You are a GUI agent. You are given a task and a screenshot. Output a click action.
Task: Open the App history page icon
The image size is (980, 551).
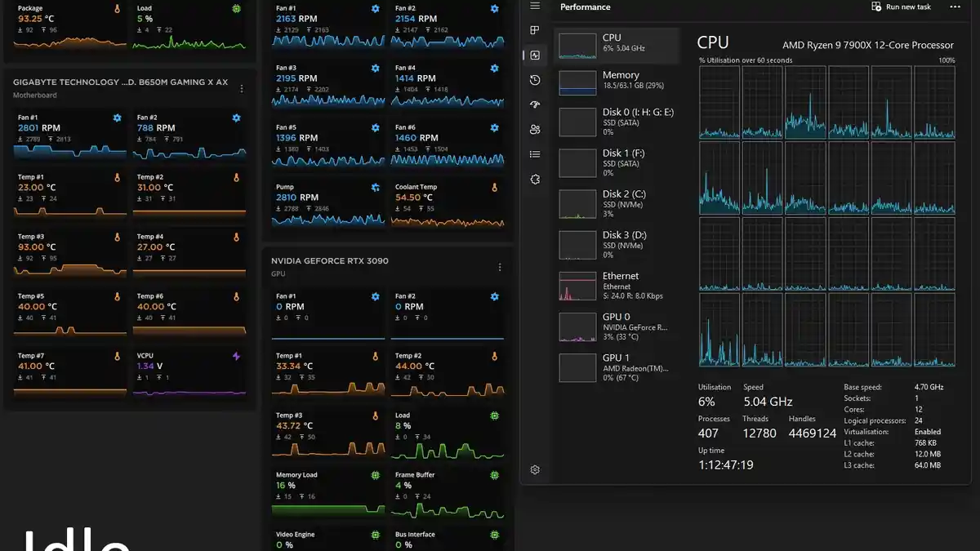[535, 80]
